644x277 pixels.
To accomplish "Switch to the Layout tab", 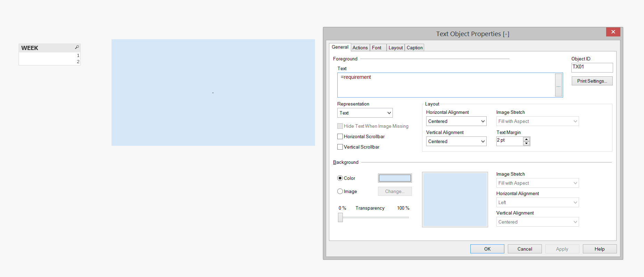I will 396,48.
